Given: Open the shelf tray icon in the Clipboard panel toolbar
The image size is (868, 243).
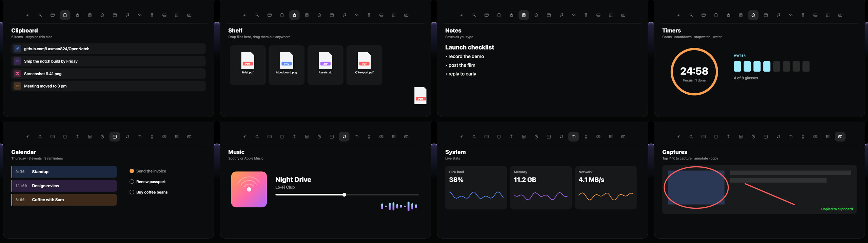Looking at the screenshot, I should (77, 15).
